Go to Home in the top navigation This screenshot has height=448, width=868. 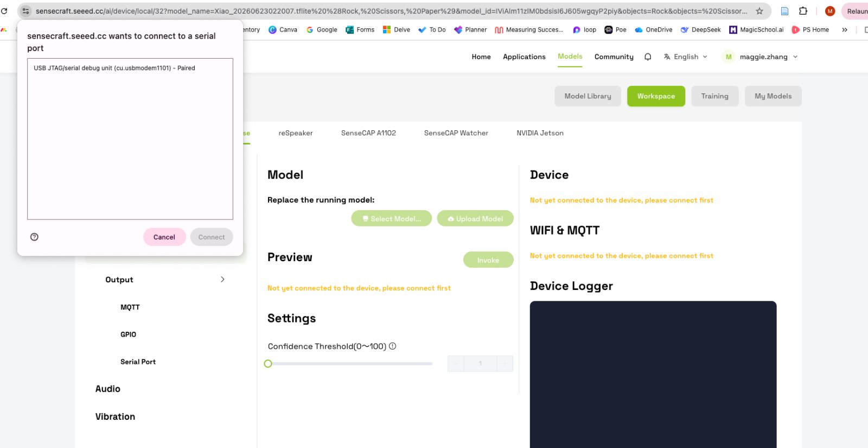(481, 56)
